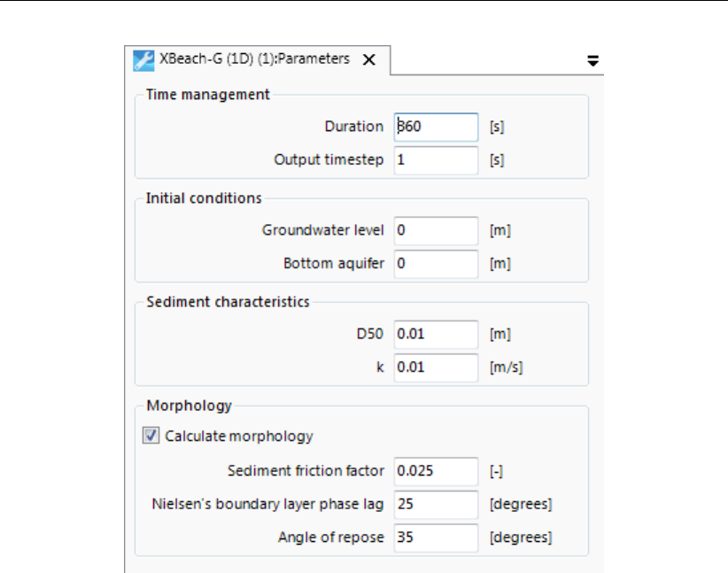This screenshot has width=728, height=573.
Task: Click the Sediment characteristics group label
Action: [228, 302]
